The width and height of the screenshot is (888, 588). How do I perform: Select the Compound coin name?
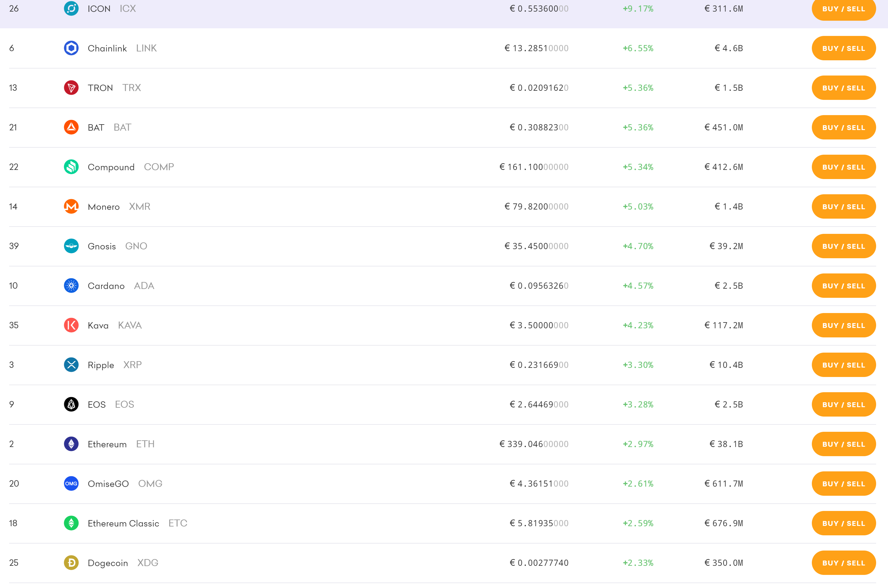tap(111, 167)
